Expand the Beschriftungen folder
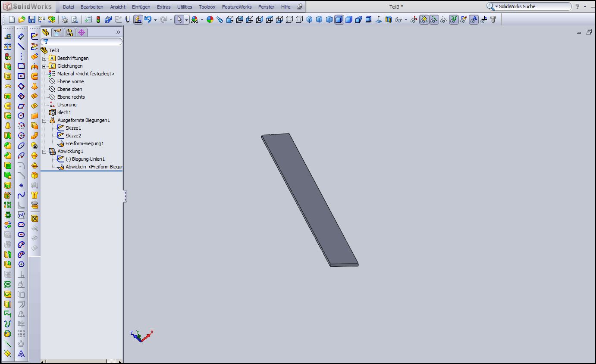 (44, 58)
